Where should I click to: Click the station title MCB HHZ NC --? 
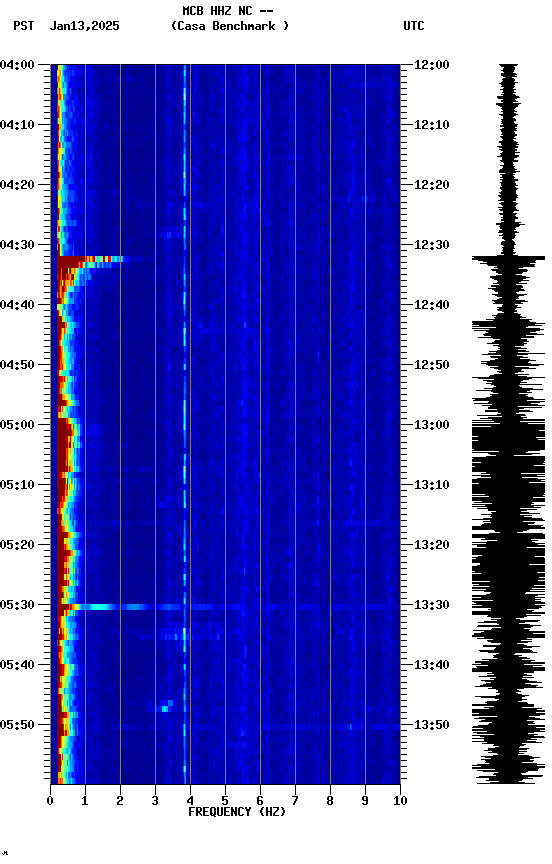pos(228,10)
